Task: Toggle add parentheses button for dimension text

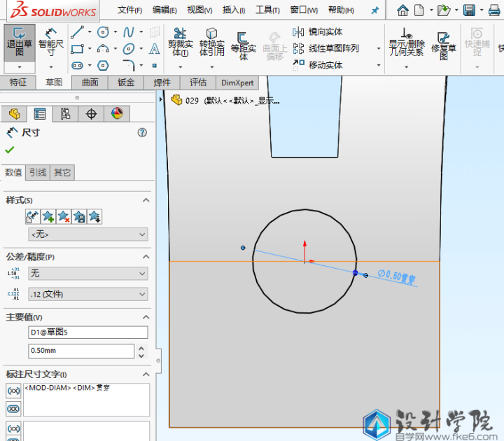Action: 13,391
